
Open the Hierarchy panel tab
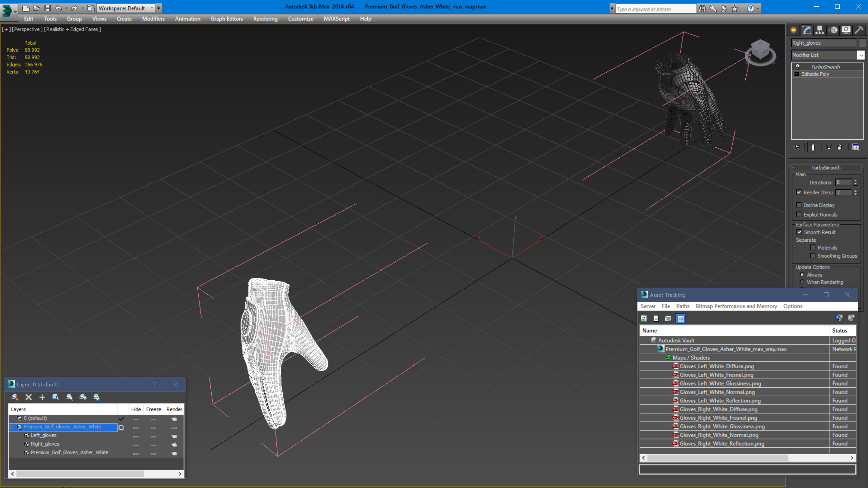[x=819, y=30]
